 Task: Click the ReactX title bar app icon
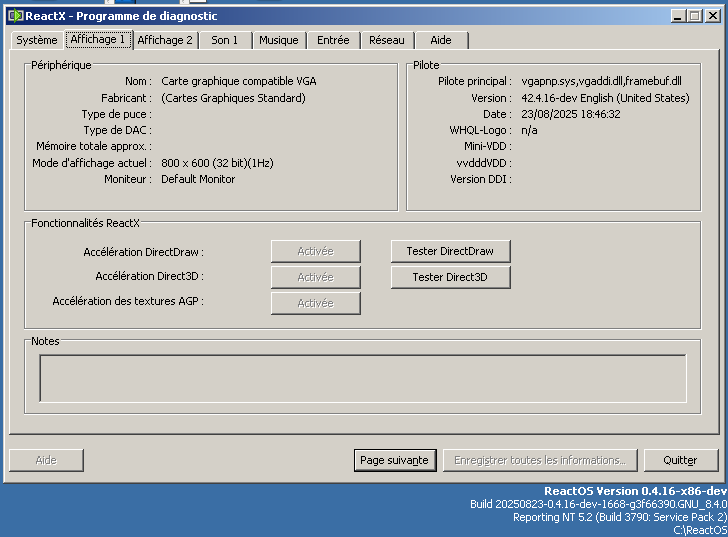point(15,16)
